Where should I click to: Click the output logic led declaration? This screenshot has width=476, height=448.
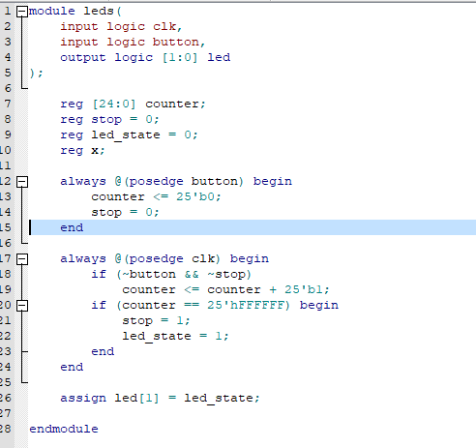(x=145, y=57)
